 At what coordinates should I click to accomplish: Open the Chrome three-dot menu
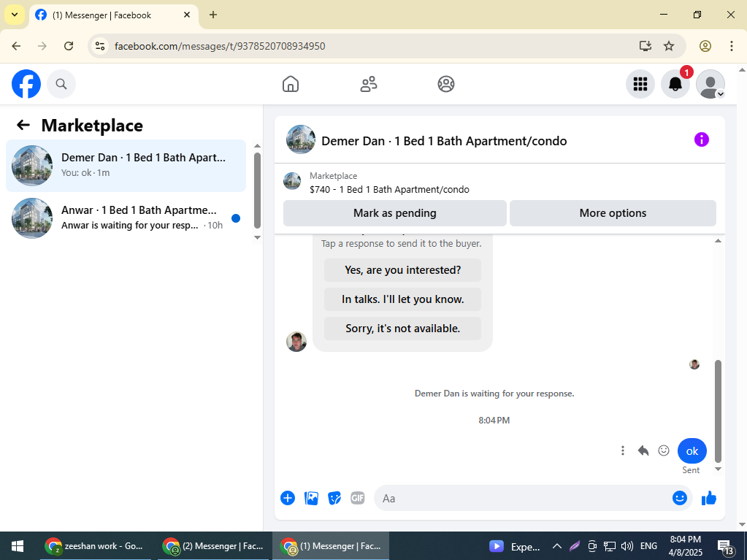[731, 46]
